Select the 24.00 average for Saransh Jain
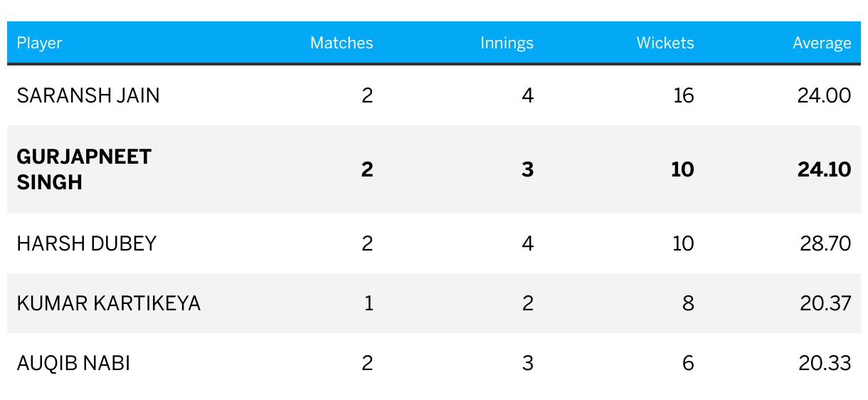Viewport: 868px width, 400px height. 825,95
